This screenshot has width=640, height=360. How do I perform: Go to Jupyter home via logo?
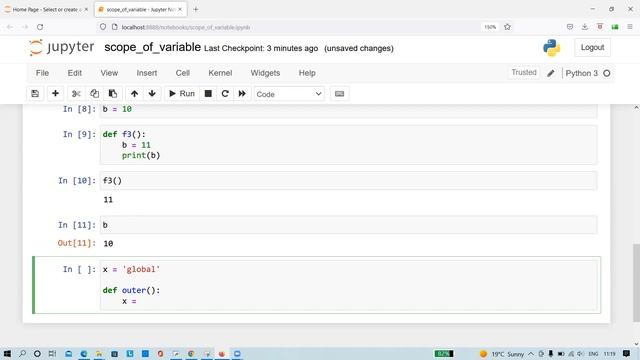coord(61,47)
